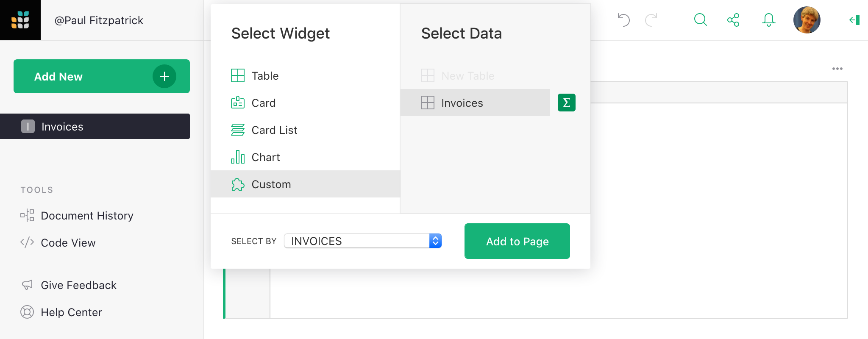The width and height of the screenshot is (868, 339).
Task: Click the Grist logo icon
Action: (20, 20)
